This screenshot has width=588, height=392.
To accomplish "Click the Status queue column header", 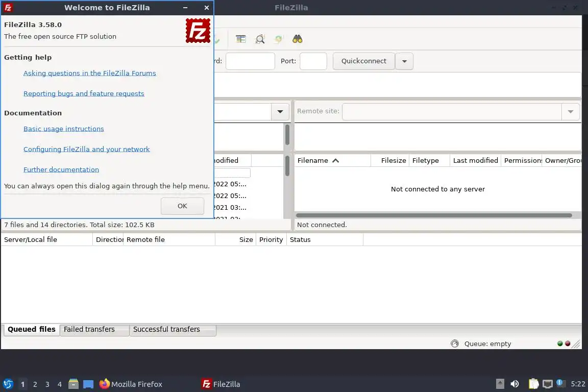I will point(325,240).
